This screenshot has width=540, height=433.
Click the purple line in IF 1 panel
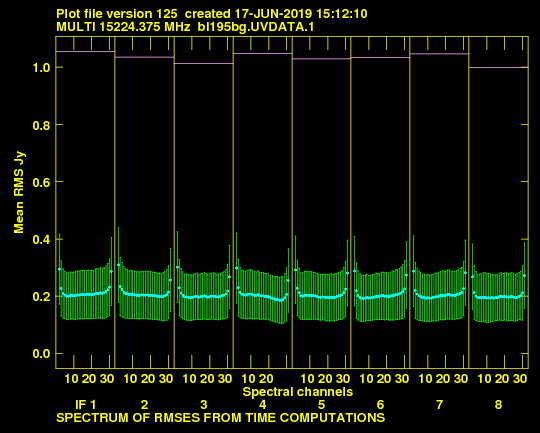pos(85,52)
